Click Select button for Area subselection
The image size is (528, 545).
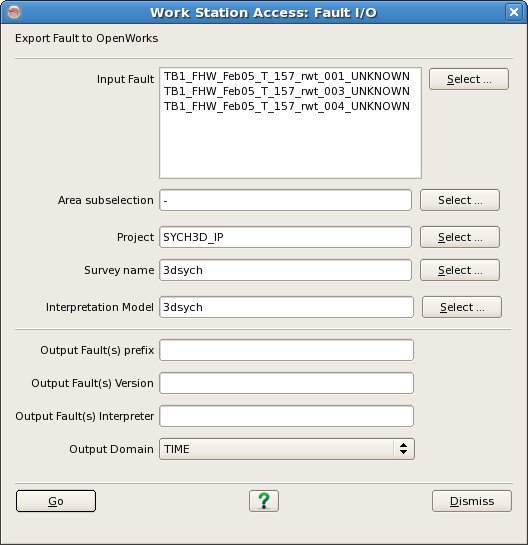[x=460, y=200]
